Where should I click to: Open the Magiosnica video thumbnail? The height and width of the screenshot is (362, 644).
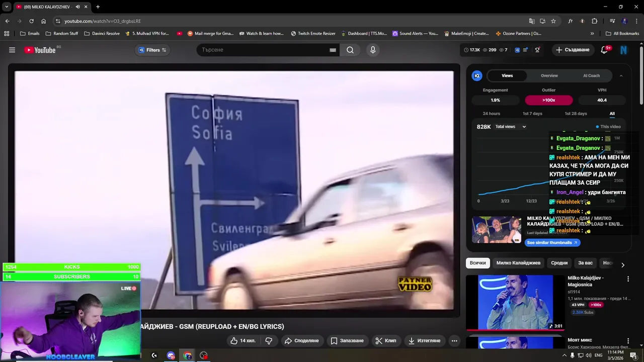tap(515, 302)
